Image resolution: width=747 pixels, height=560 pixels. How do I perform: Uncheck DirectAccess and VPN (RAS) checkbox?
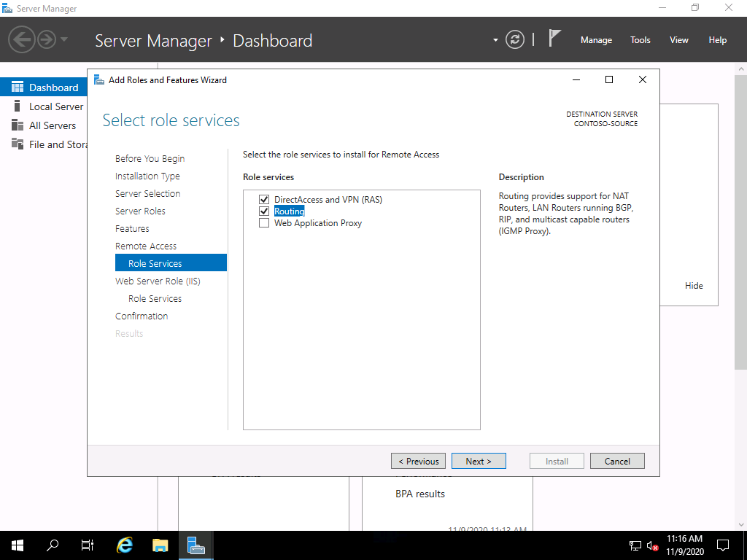click(x=264, y=200)
